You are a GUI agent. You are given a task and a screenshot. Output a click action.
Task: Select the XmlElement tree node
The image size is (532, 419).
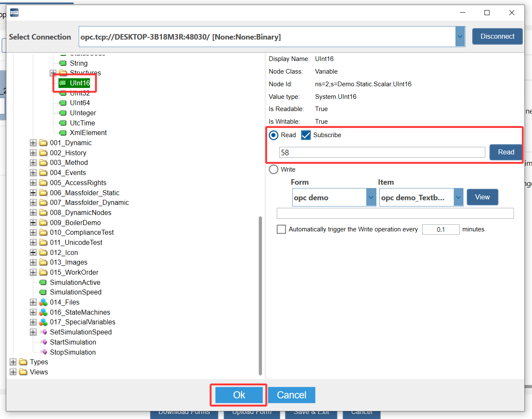[88, 133]
